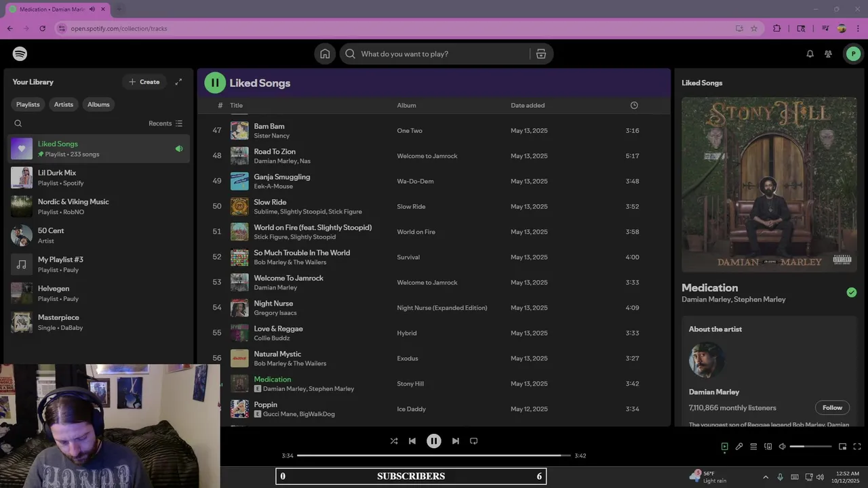The image size is (868, 488).
Task: Open Chrome's Install app icon
Action: click(x=739, y=28)
